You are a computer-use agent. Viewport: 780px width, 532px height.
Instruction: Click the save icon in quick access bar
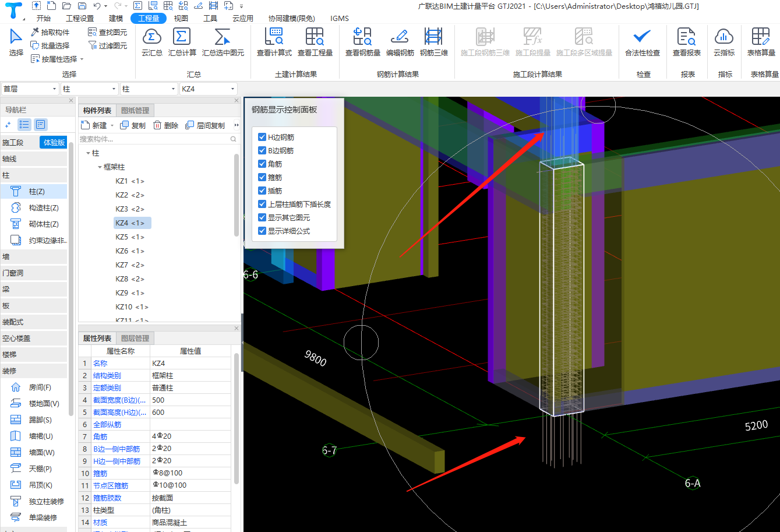pos(82,6)
